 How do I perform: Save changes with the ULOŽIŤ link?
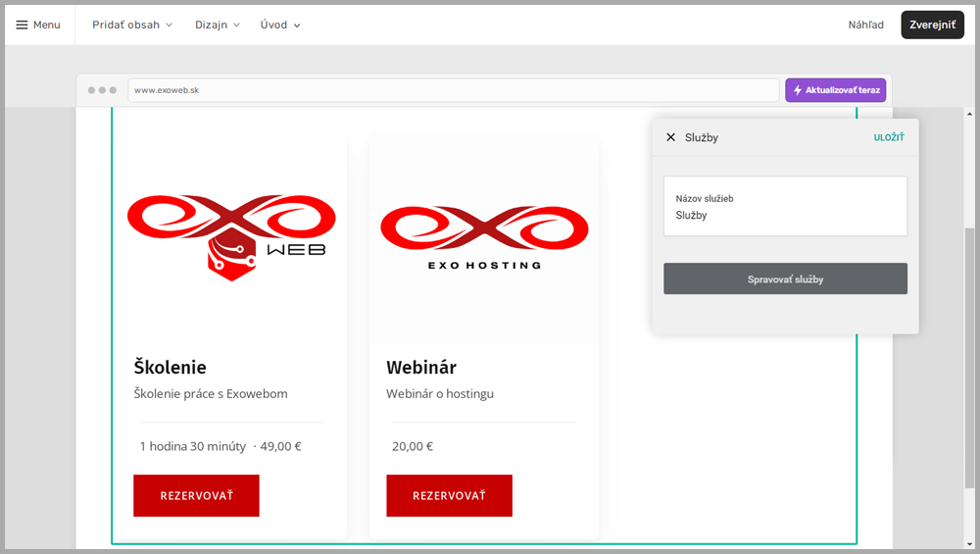889,137
